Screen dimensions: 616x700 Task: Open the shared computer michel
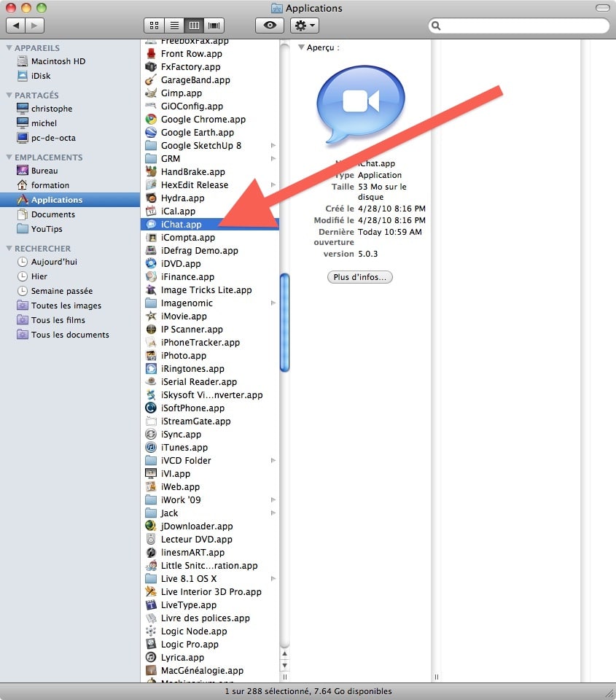44,123
